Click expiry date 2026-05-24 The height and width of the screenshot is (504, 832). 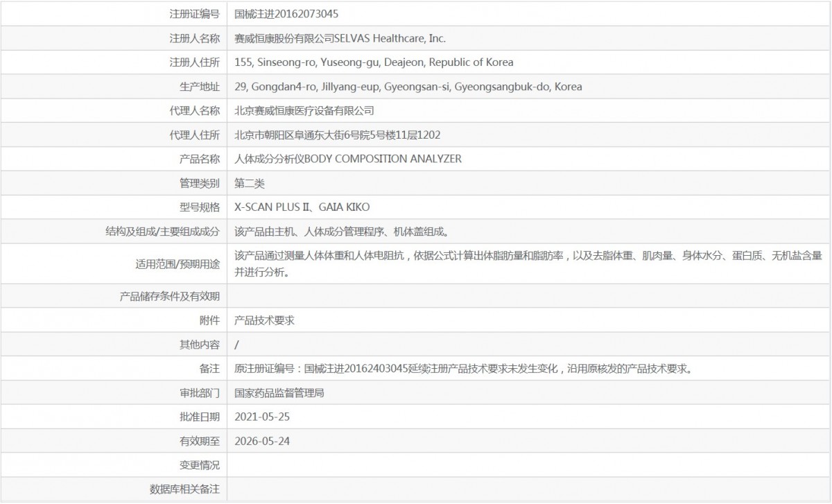[x=262, y=441]
